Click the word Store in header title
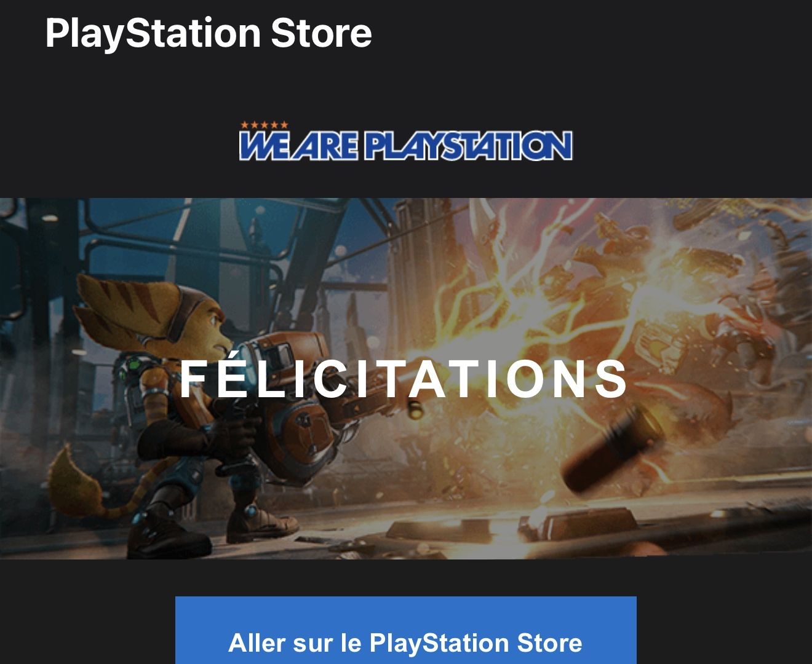812x664 pixels. pos(321,33)
